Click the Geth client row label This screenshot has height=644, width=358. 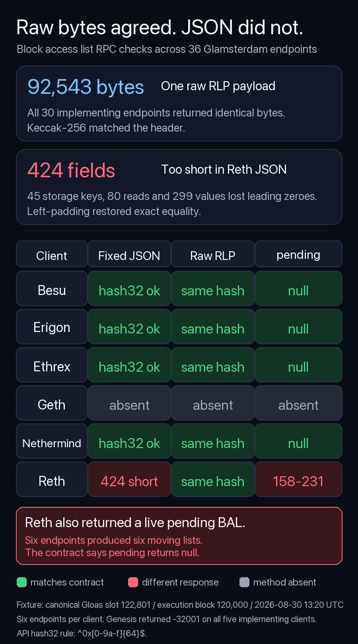tap(52, 403)
